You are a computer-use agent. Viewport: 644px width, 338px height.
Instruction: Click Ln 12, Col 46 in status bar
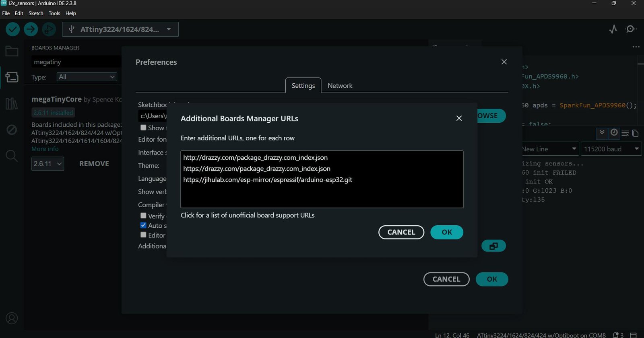[x=452, y=335]
